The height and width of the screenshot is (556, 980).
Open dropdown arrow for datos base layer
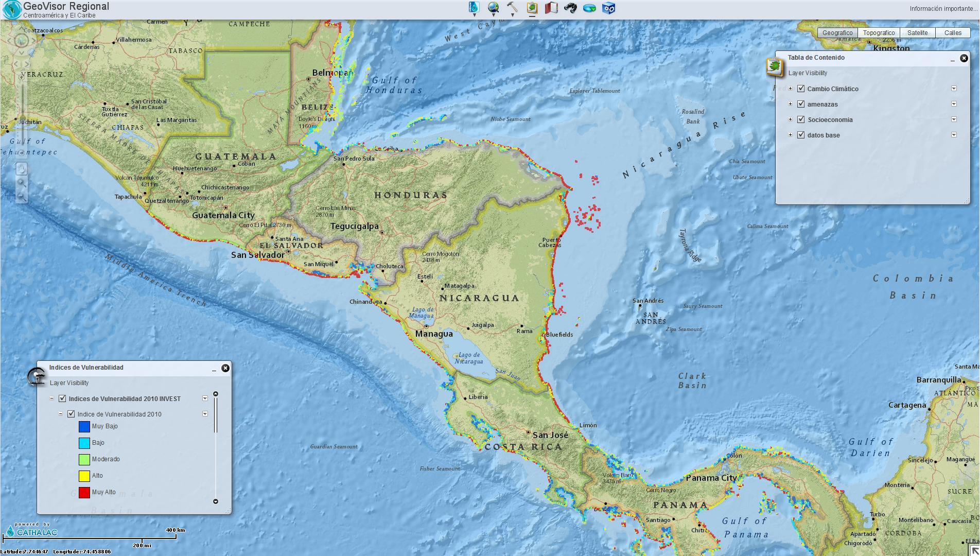[x=954, y=135]
